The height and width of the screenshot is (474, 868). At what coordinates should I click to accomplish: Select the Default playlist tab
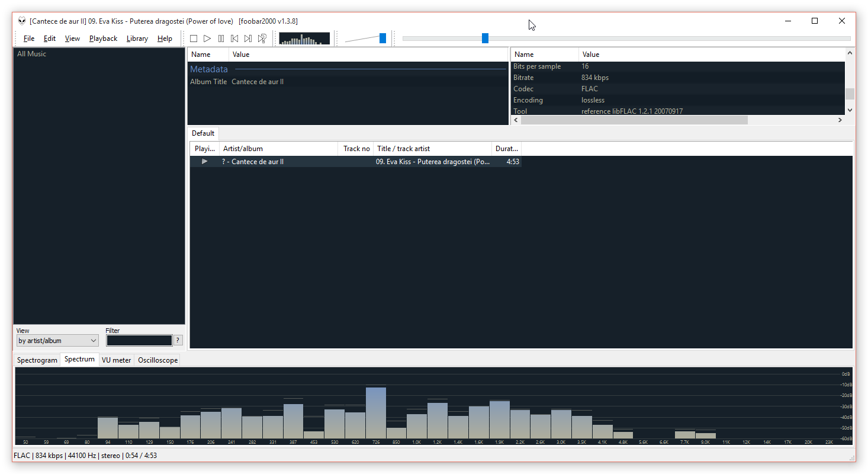click(203, 133)
